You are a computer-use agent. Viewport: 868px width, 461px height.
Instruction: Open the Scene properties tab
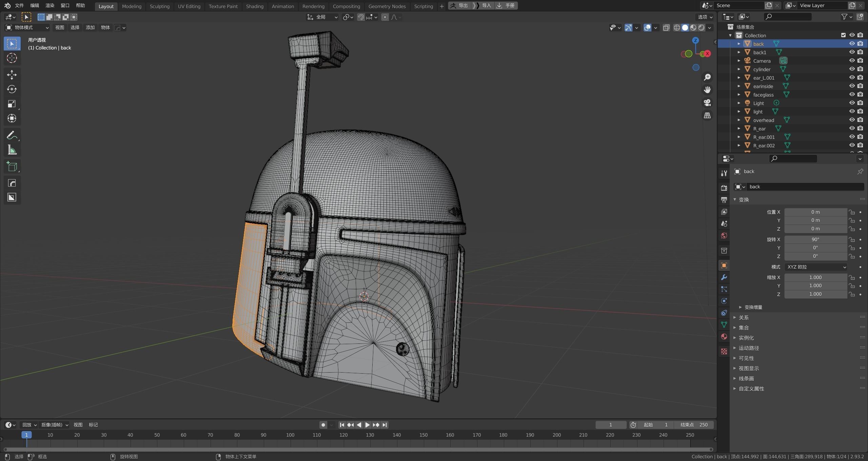[724, 224]
